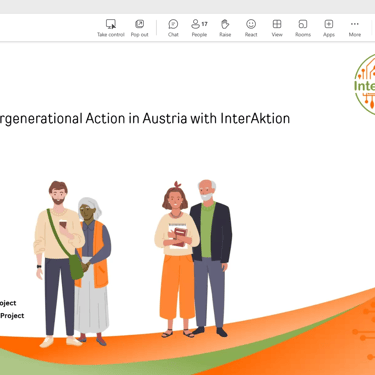This screenshot has height=375, width=375.
Task: Click the participant count 17
Action: [x=204, y=24]
